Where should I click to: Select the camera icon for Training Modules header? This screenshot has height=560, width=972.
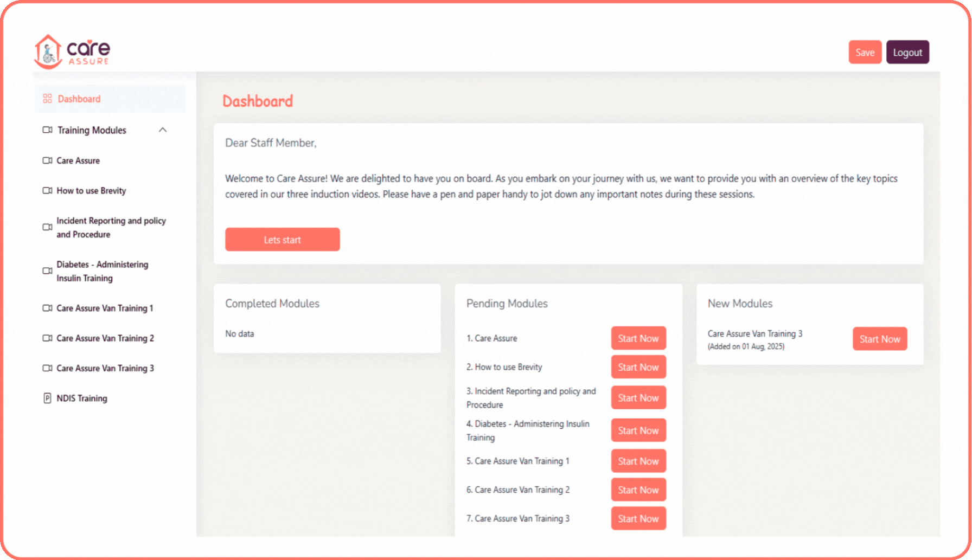point(47,130)
